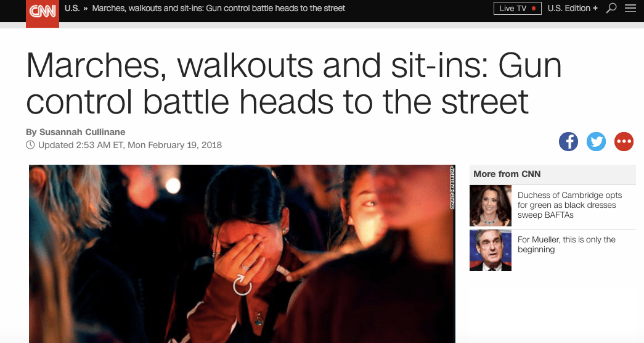This screenshot has height=343, width=644.
Task: Open the U.S. section in the header
Action: (x=72, y=8)
